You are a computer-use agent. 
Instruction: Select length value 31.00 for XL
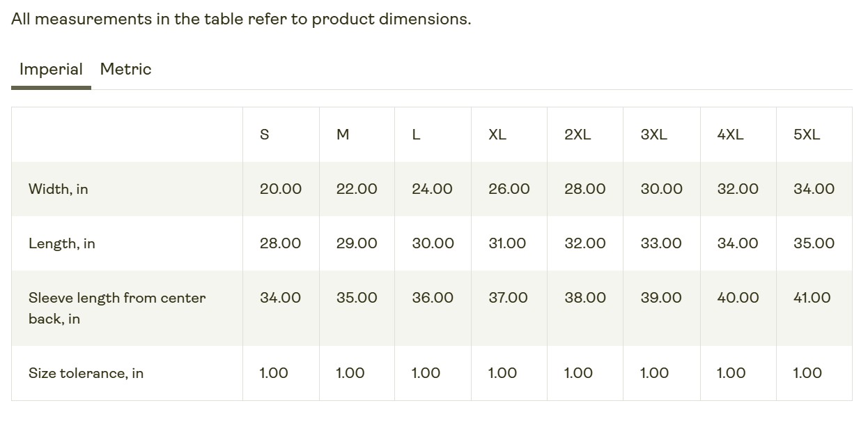pyautogui.click(x=507, y=243)
